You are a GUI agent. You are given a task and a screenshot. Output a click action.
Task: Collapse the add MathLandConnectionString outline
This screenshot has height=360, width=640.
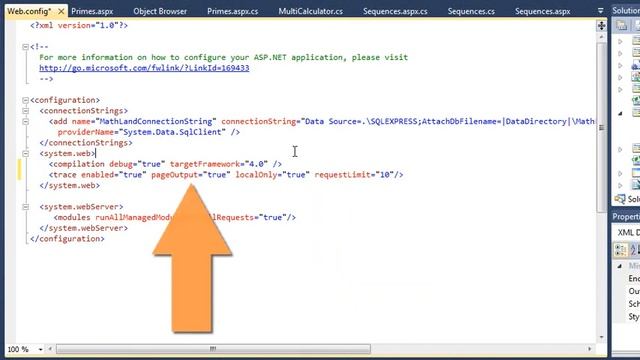click(x=25, y=121)
